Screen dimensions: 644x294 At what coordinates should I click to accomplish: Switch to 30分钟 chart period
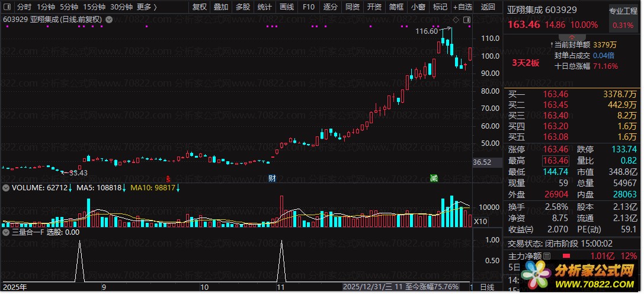coord(121,7)
